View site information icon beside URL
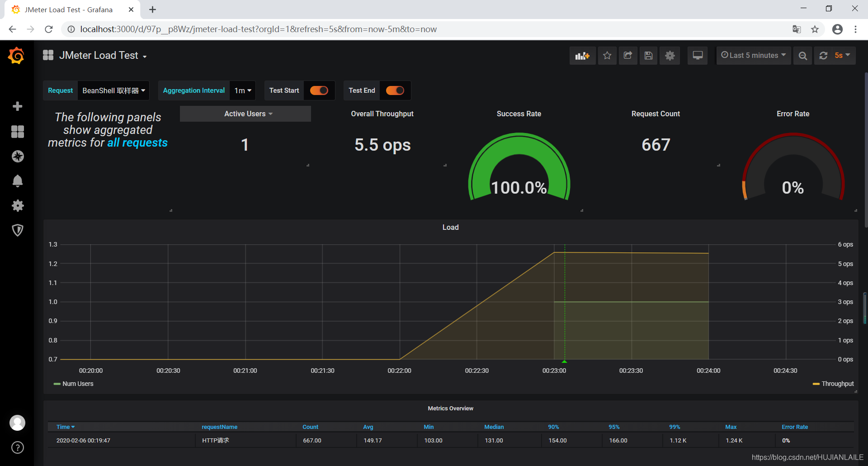The height and width of the screenshot is (466, 868). [71, 29]
